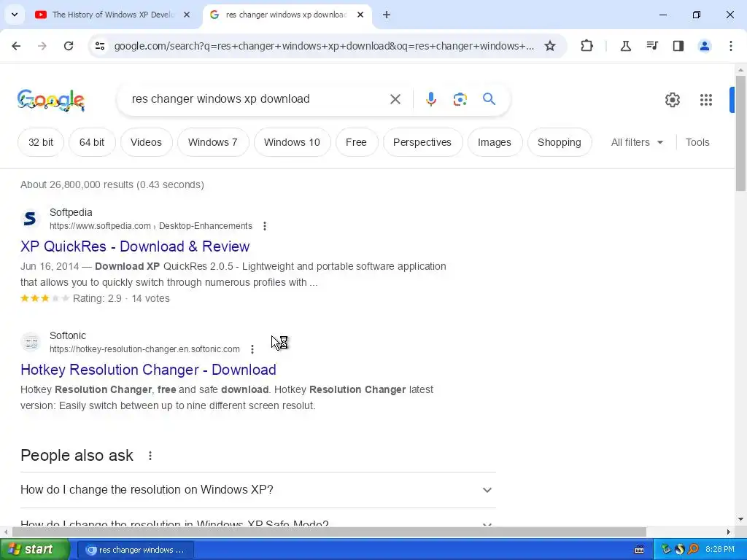Apply the Windows 7 filter chip
This screenshot has width=747, height=560.
[213, 142]
